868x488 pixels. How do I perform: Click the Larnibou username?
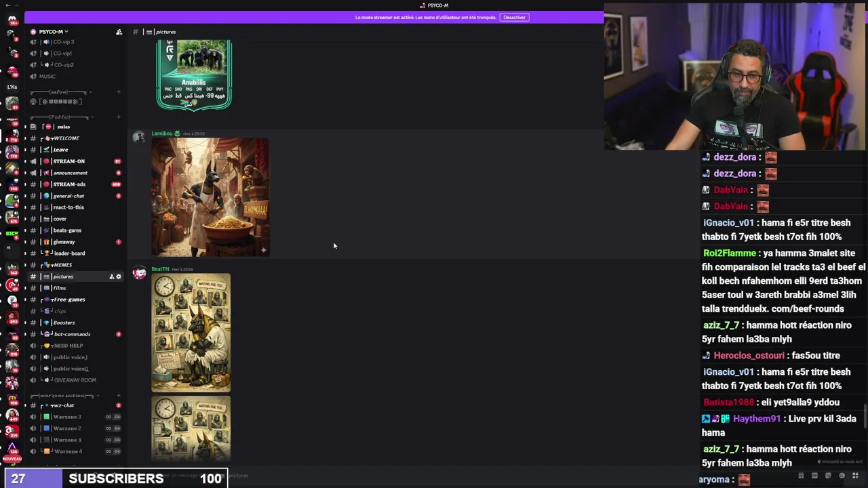point(161,134)
